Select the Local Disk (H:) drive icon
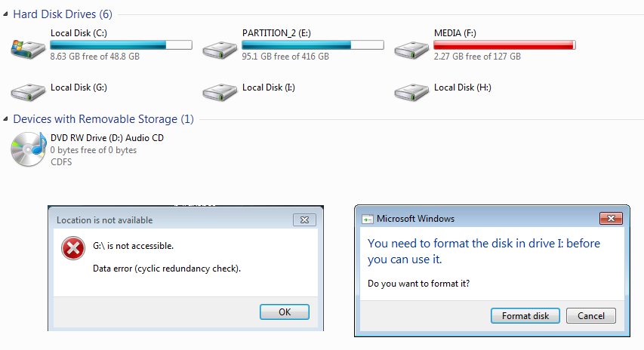 (411, 92)
